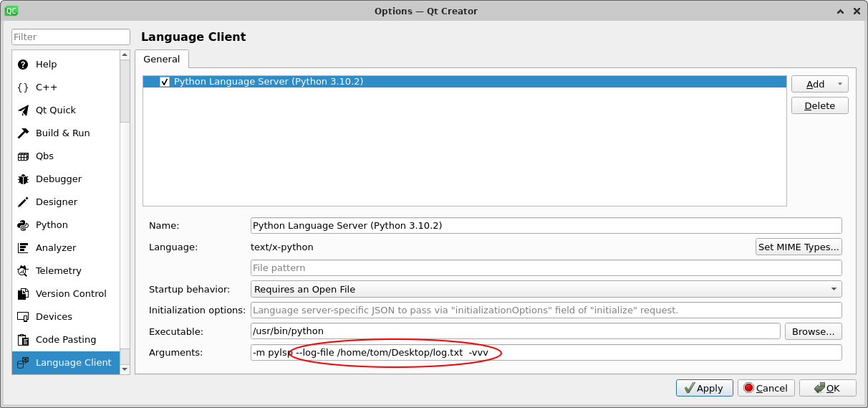Select Help category text
The image size is (868, 408).
point(47,65)
